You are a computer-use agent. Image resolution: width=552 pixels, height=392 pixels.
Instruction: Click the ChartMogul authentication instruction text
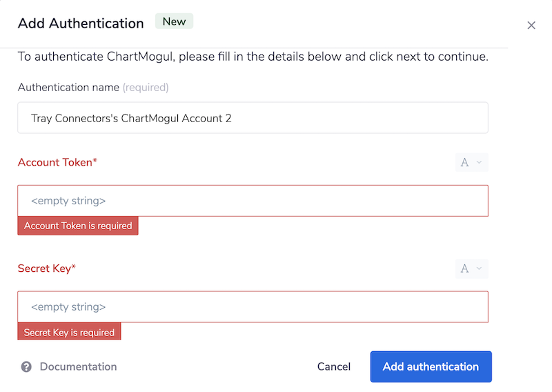click(253, 57)
